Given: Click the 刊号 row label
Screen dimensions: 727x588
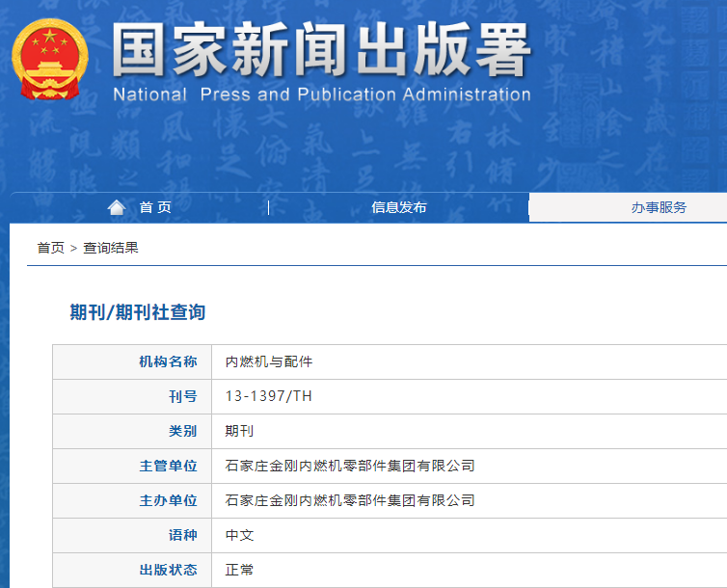Looking at the screenshot, I should tap(182, 396).
